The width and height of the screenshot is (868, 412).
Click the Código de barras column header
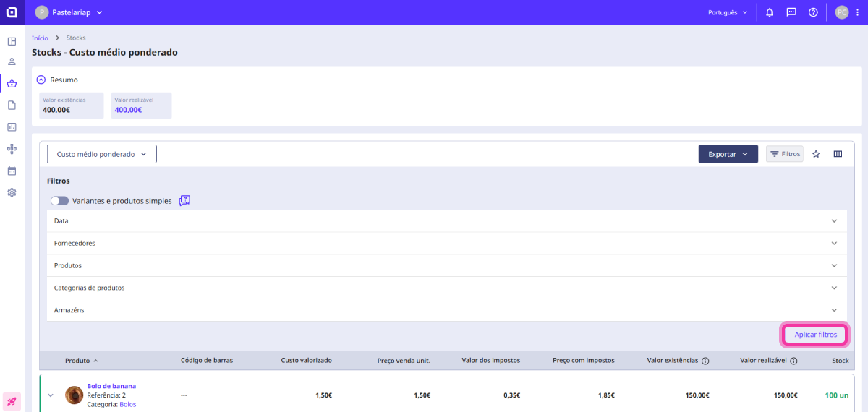(x=207, y=361)
